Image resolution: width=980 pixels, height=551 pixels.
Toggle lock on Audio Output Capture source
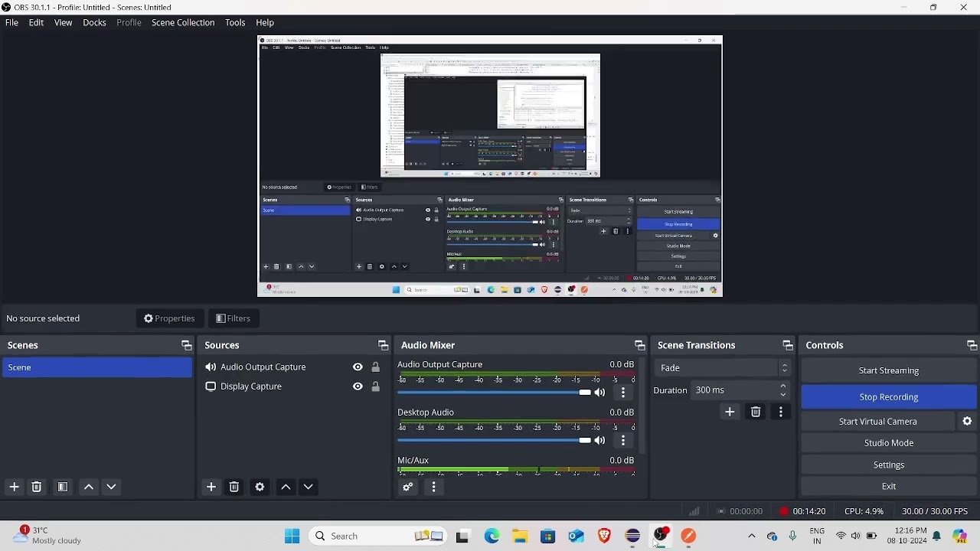pos(375,367)
